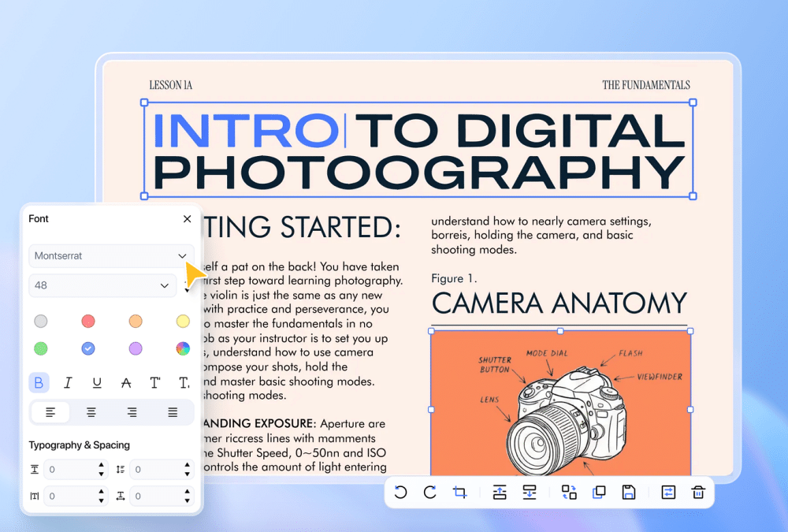Click the upward-arrow layer icon in toolbar
Viewport: 788px width, 532px height.
pyautogui.click(x=500, y=492)
